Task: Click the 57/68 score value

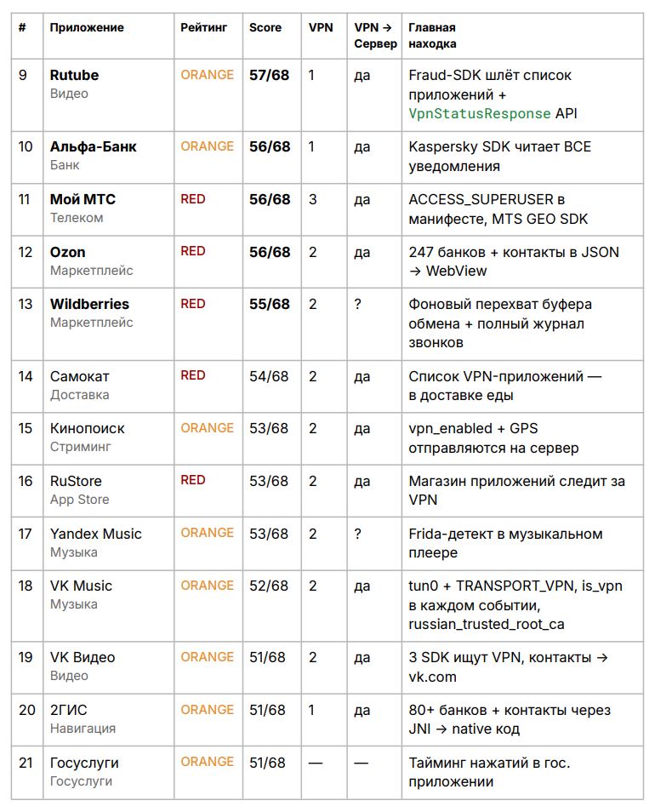Action: (x=269, y=75)
